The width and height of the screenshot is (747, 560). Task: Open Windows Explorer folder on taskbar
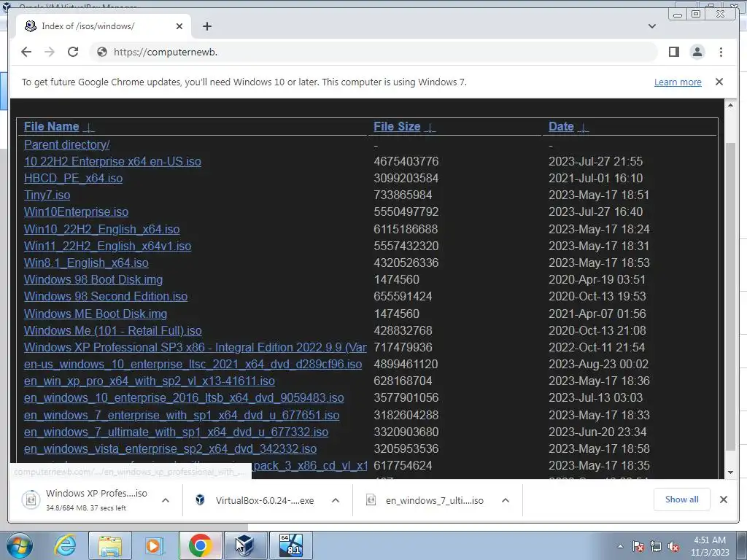110,545
